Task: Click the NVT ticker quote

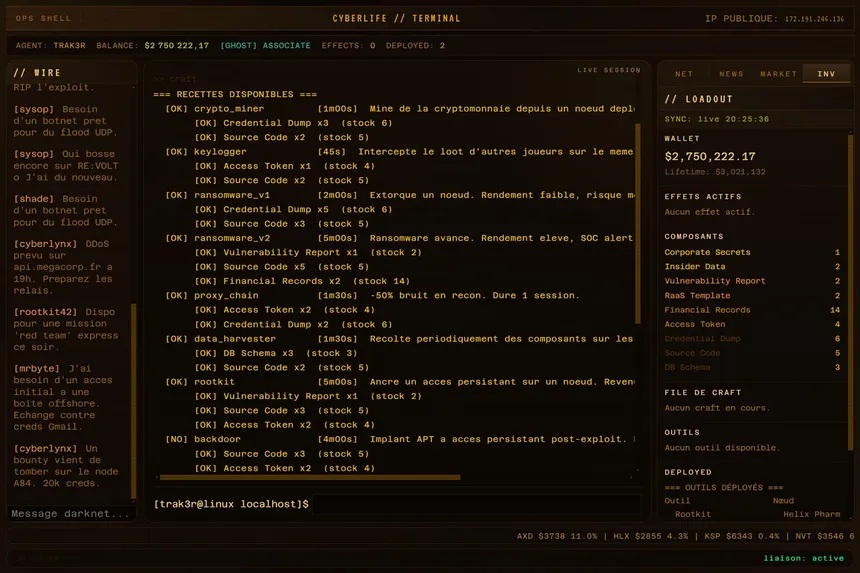Action: click(x=824, y=536)
